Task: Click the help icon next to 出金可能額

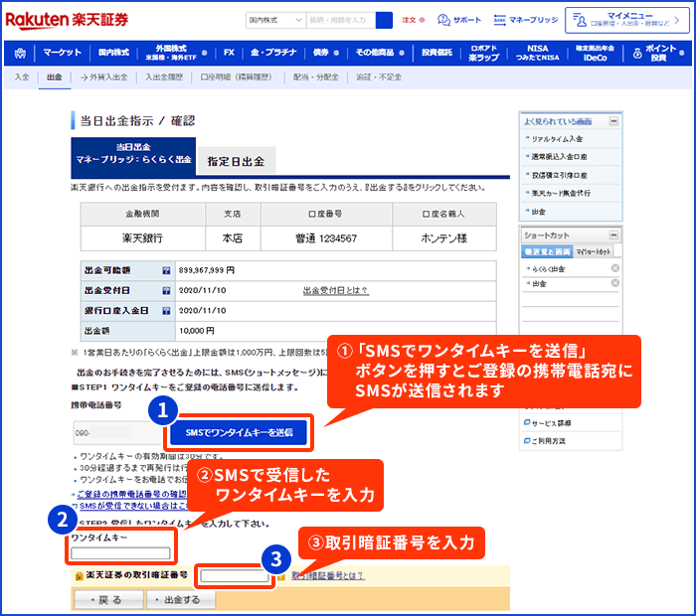Action: (x=166, y=270)
